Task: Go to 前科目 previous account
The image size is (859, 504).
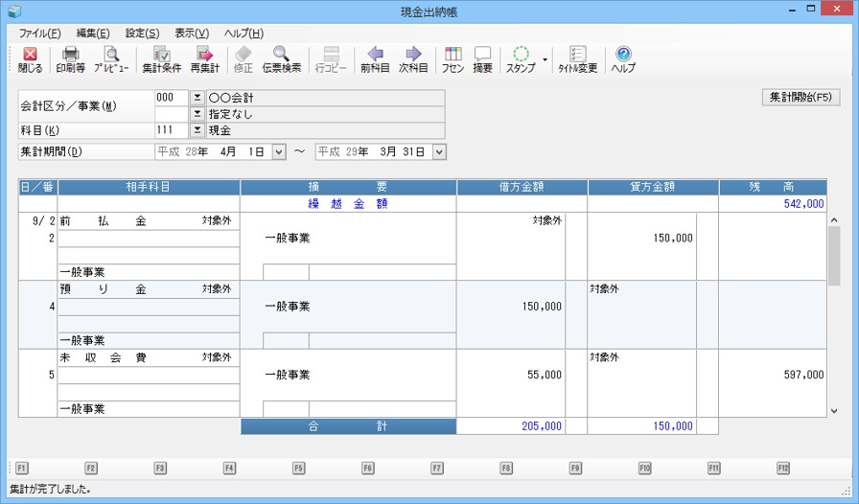Action: pos(375,59)
